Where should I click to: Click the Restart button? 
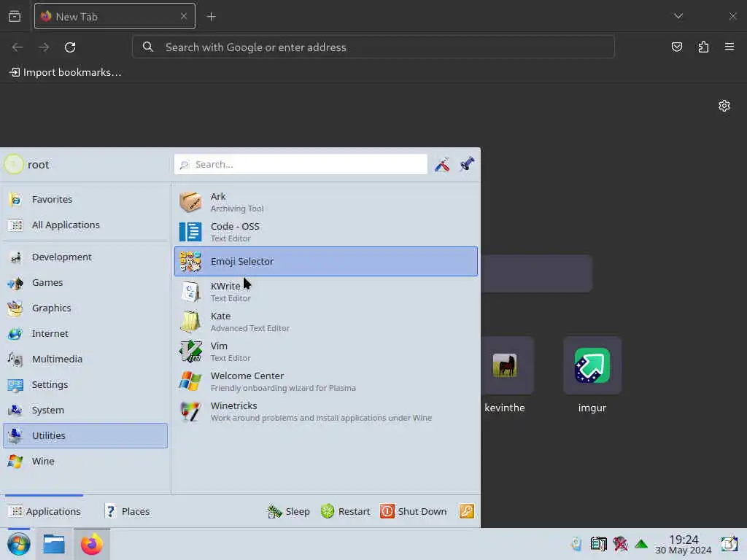345,511
